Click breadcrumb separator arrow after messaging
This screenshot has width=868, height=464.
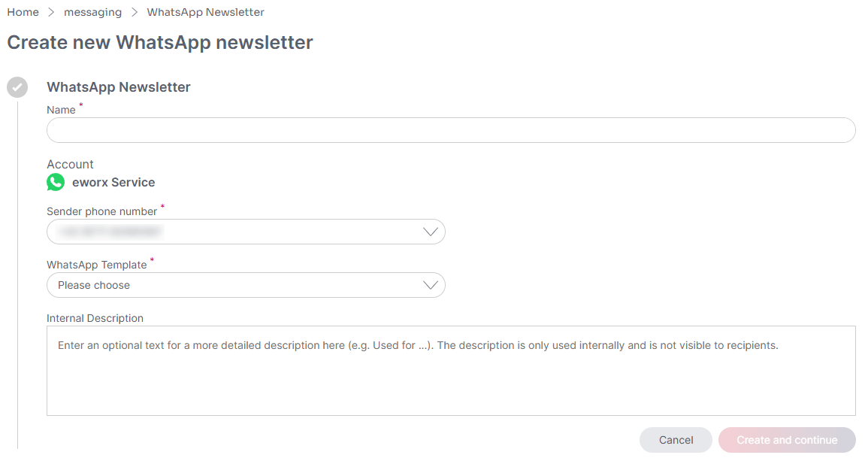tap(135, 12)
